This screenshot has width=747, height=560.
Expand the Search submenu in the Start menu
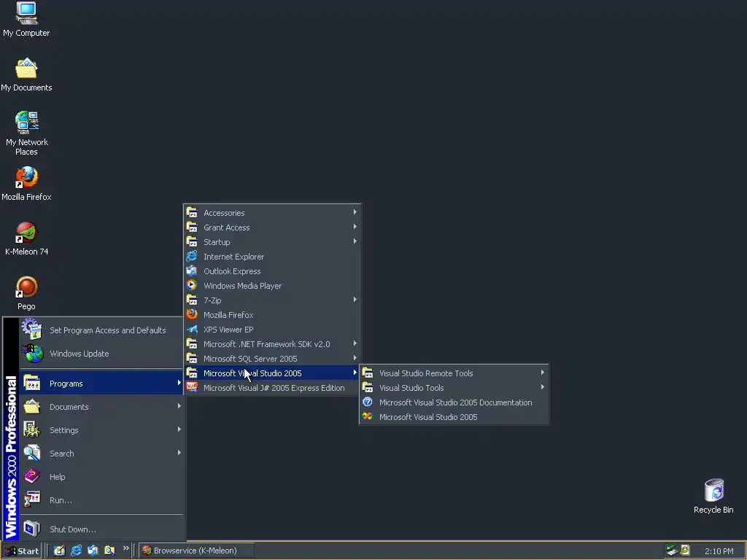(x=101, y=454)
